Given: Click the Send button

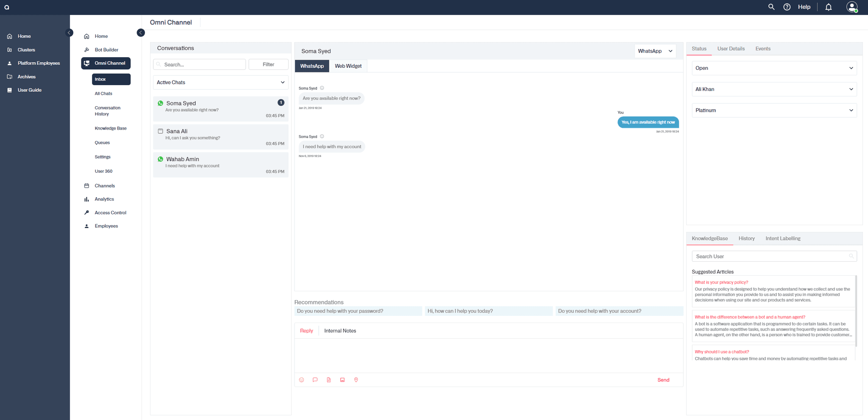Looking at the screenshot, I should (663, 380).
